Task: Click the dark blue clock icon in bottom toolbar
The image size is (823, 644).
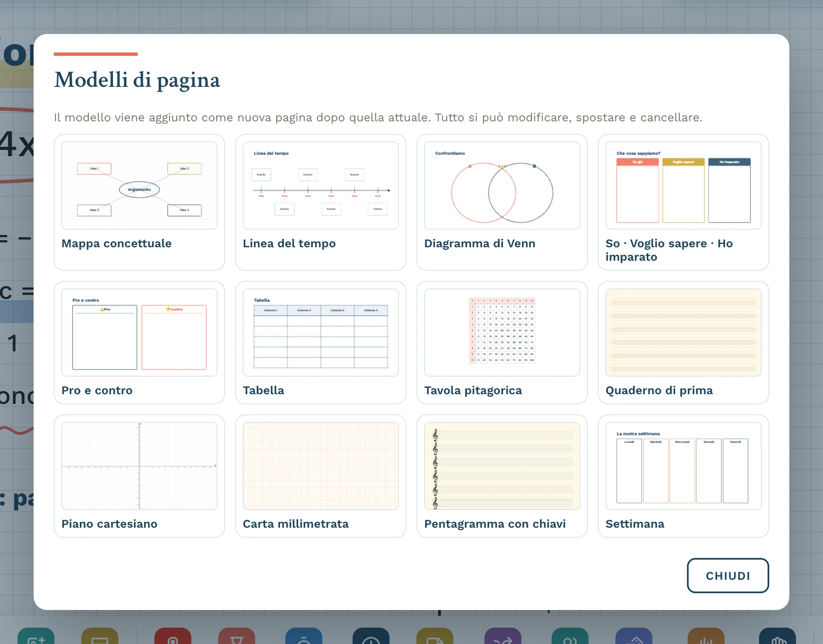Action: [x=371, y=636]
